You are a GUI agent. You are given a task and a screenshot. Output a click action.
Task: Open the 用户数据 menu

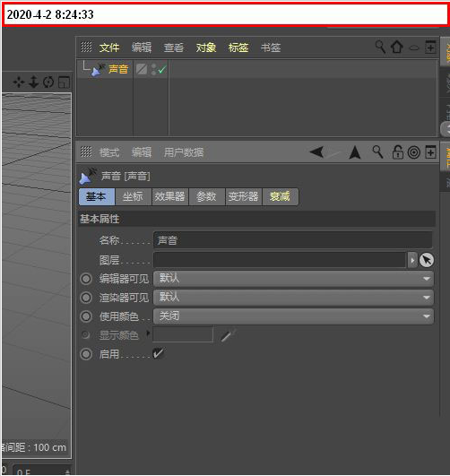(x=184, y=152)
